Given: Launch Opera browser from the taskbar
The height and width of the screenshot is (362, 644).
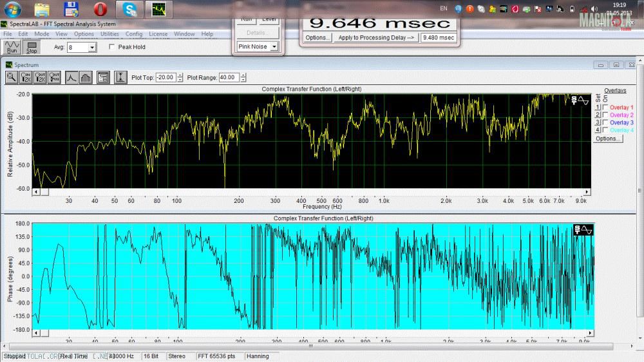Looking at the screenshot, I should [100, 9].
